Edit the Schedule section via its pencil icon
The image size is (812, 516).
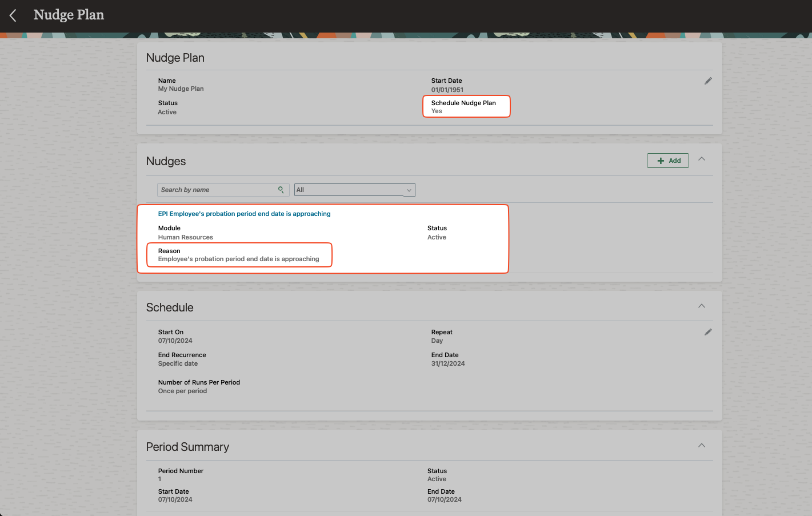tap(708, 332)
